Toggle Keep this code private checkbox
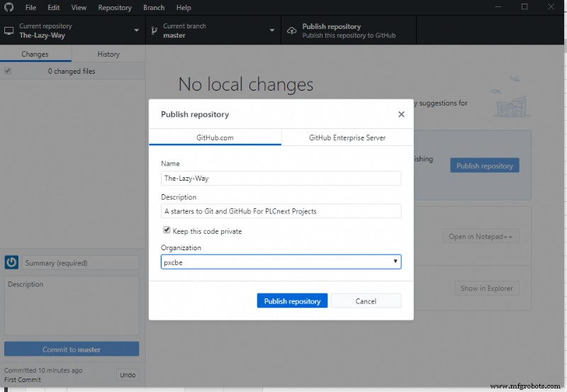The image size is (567, 392). pyautogui.click(x=167, y=230)
